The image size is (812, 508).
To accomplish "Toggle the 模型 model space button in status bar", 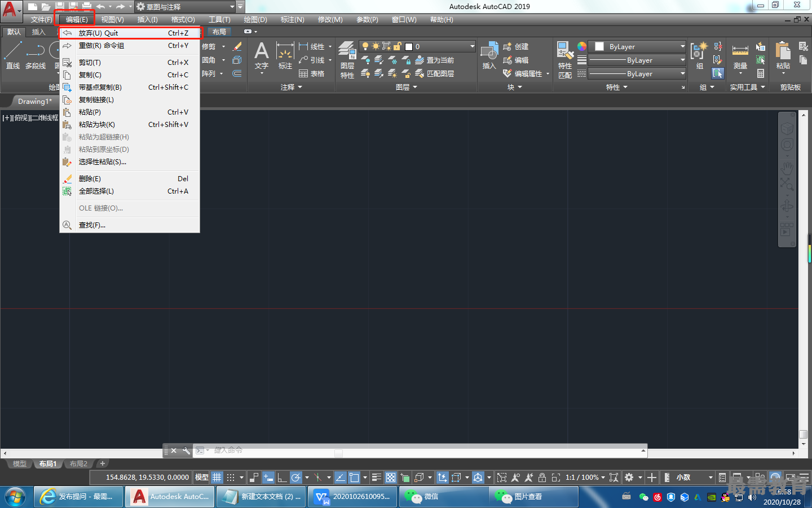I will pyautogui.click(x=201, y=478).
